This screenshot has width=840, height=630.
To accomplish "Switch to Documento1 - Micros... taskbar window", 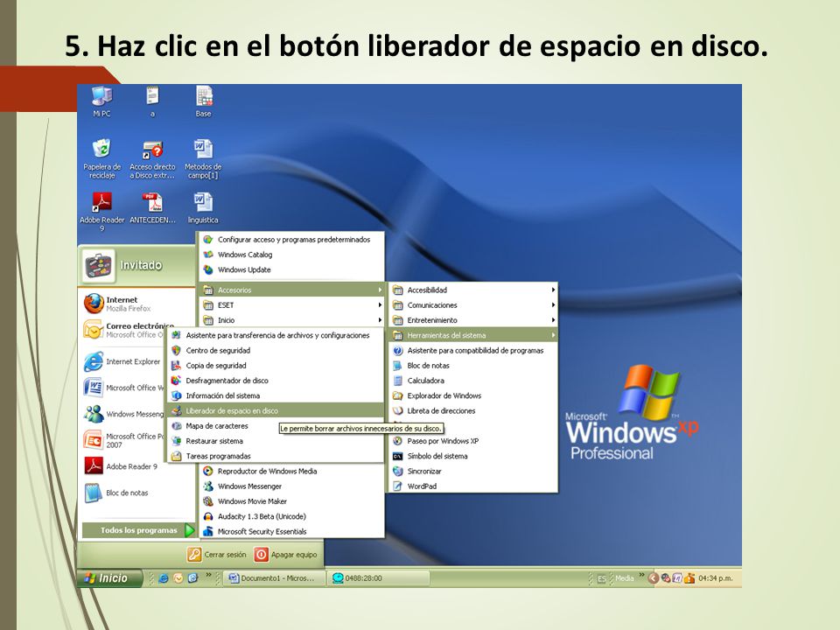I will (x=274, y=578).
